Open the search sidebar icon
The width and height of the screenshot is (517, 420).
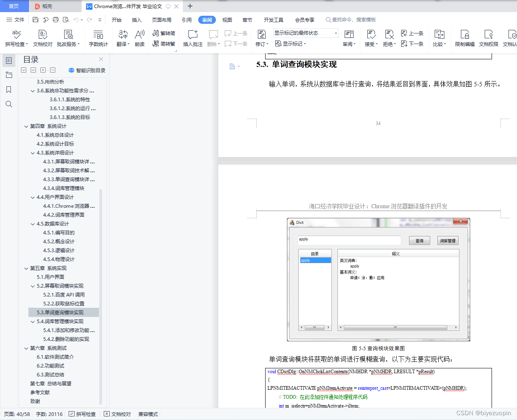tap(9, 104)
